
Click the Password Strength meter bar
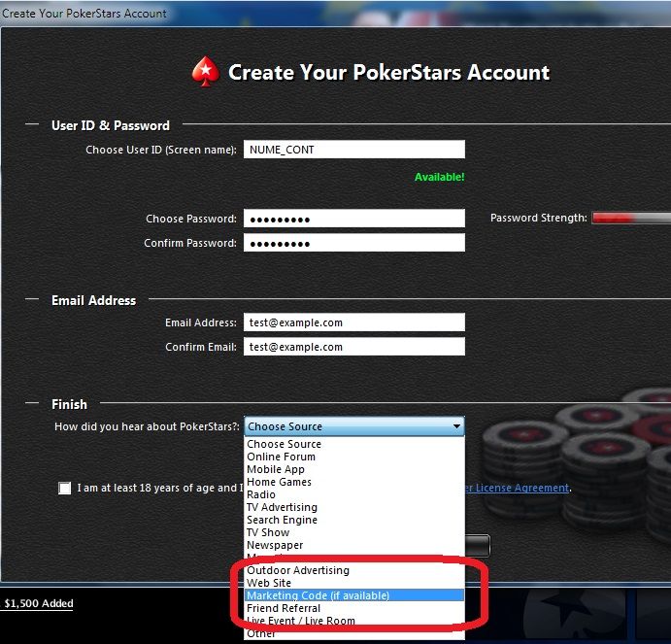[x=631, y=218]
